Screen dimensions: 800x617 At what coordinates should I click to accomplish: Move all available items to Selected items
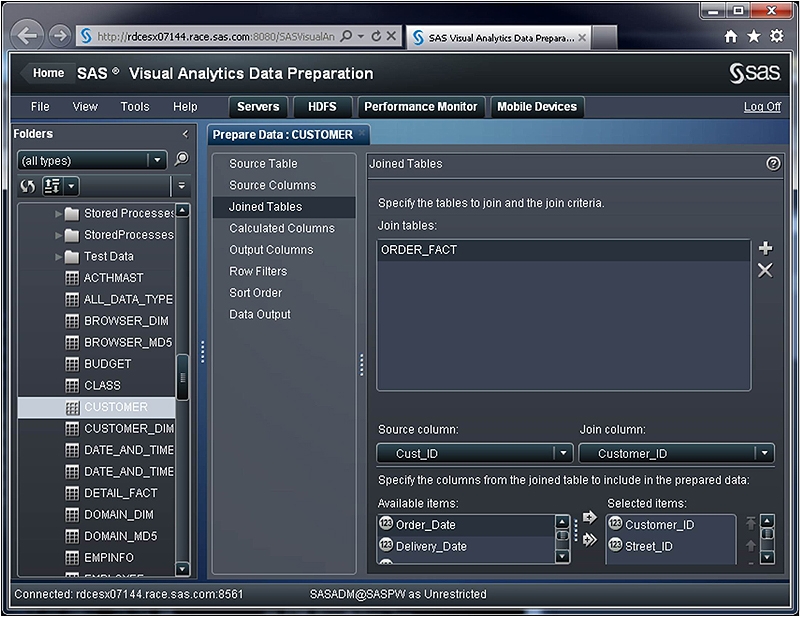[590, 539]
